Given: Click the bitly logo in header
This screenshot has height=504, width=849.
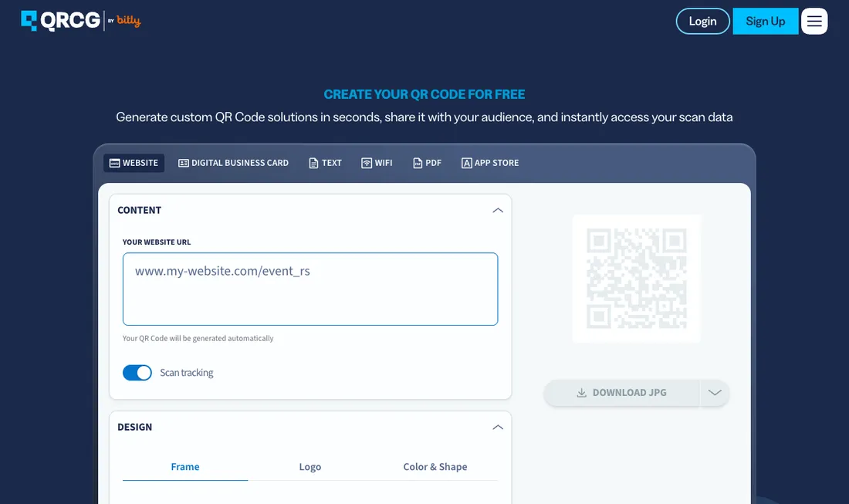Looking at the screenshot, I should point(128,21).
